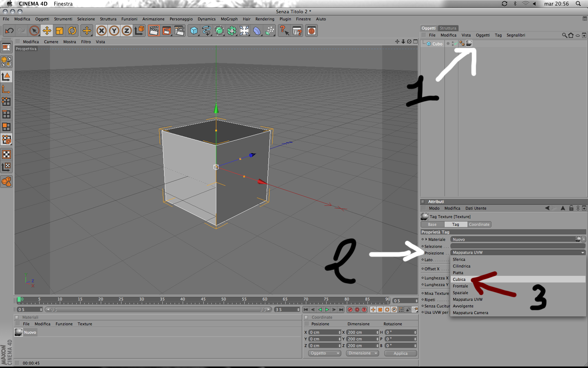Add a Cube primitive object
Screen dimensions: 588x368
point(194,31)
